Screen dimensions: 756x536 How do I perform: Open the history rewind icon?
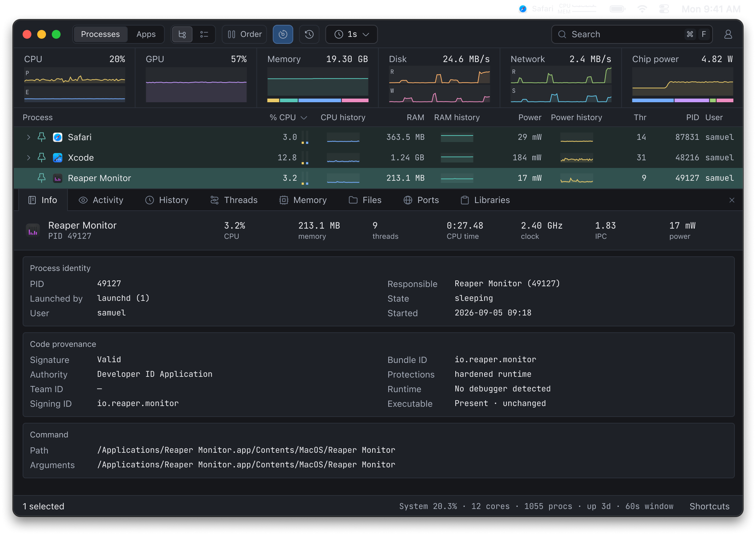tap(309, 34)
